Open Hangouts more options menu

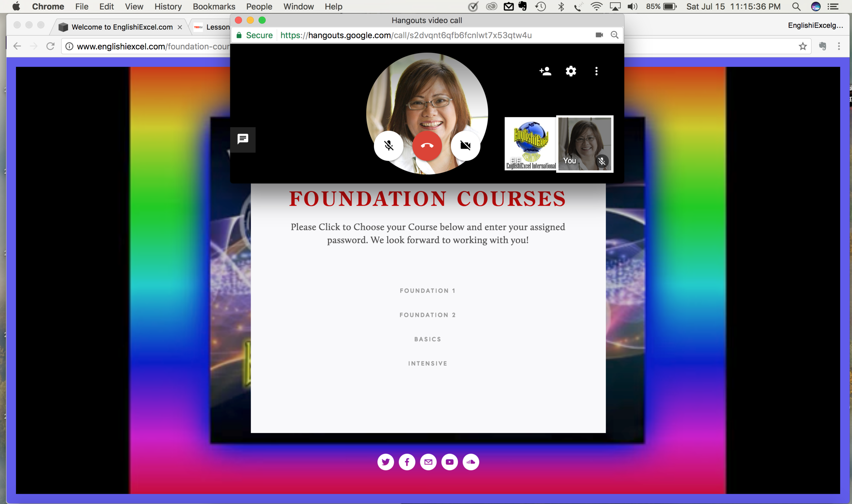(x=596, y=71)
